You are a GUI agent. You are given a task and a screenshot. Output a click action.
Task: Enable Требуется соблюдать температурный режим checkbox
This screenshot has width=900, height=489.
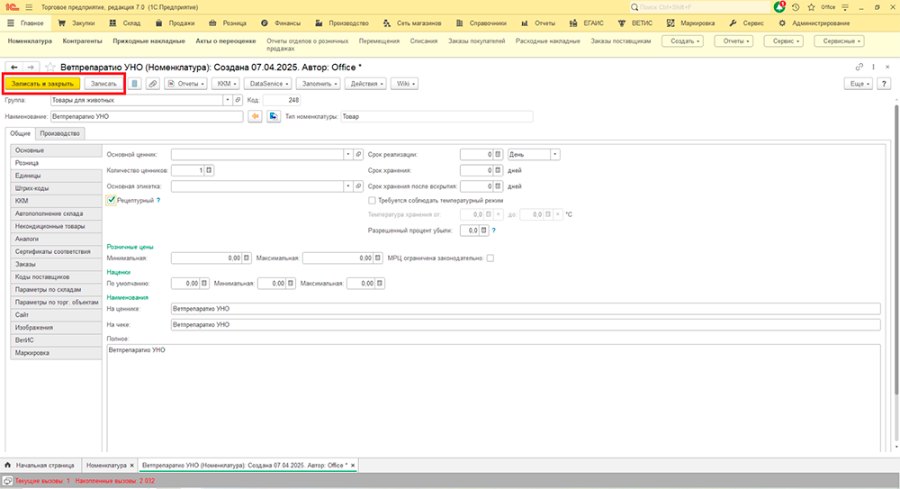[372, 200]
